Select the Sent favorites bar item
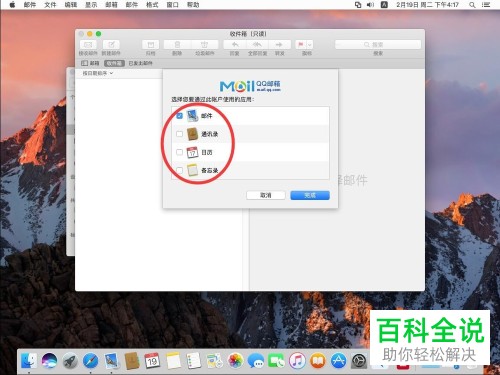Image resolution: width=500 pixels, height=375 pixels. [140, 63]
